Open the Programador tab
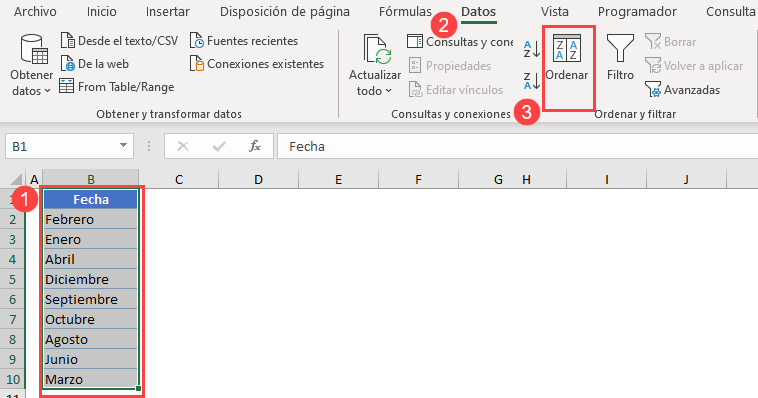The image size is (758, 398). pyautogui.click(x=637, y=12)
